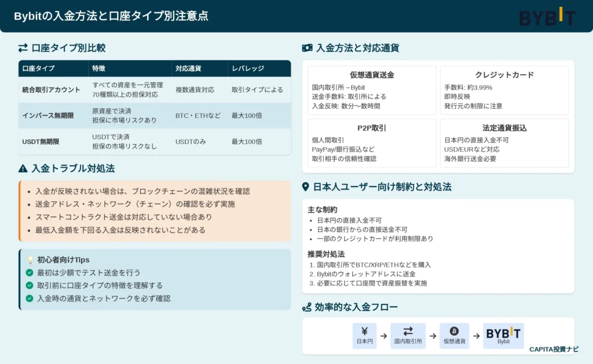Click the lightbulb icon beside 初心者向けTips
This screenshot has width=593, height=364.
coord(30,260)
